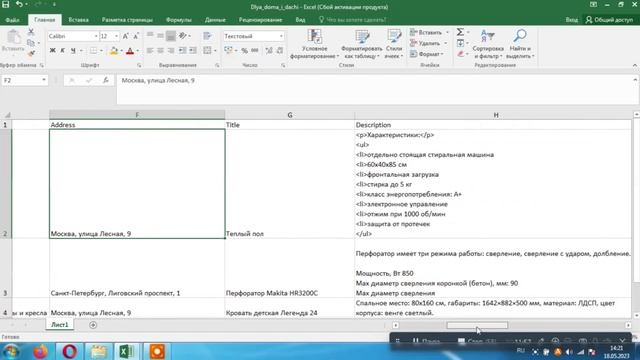Click the decrease indent icon

pos(182,51)
